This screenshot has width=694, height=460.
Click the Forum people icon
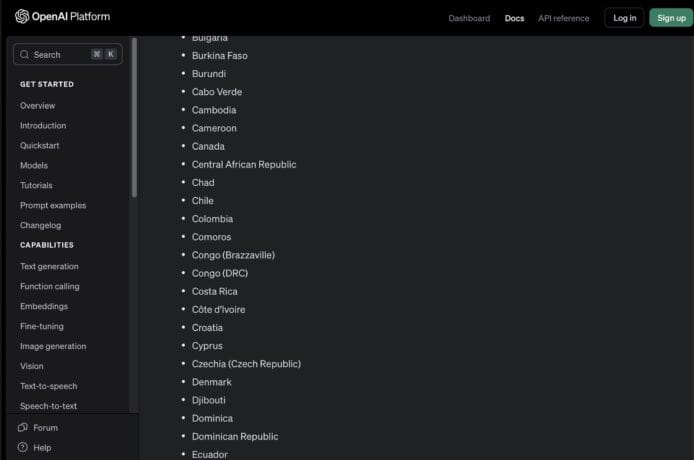tap(22, 427)
